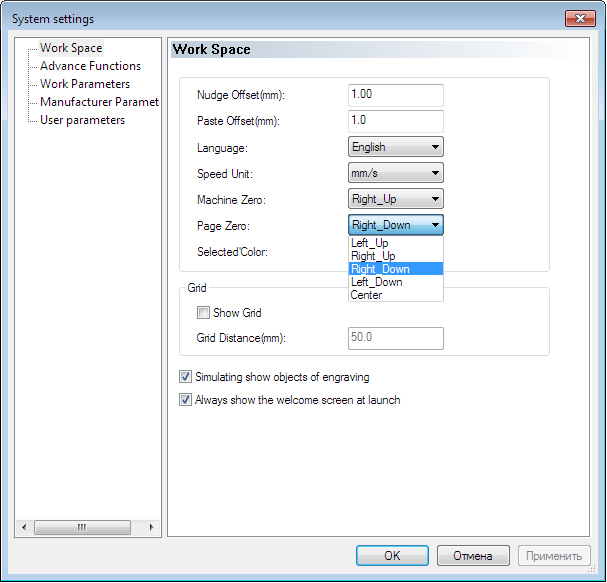Click the Применить apply button
The height and width of the screenshot is (583, 607).
point(554,556)
